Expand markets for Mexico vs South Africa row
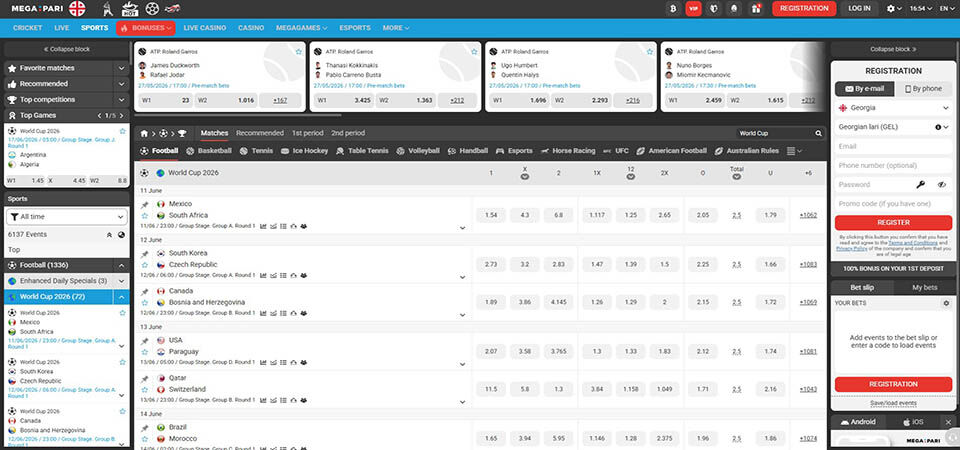This screenshot has height=450, width=960. pos(462,228)
